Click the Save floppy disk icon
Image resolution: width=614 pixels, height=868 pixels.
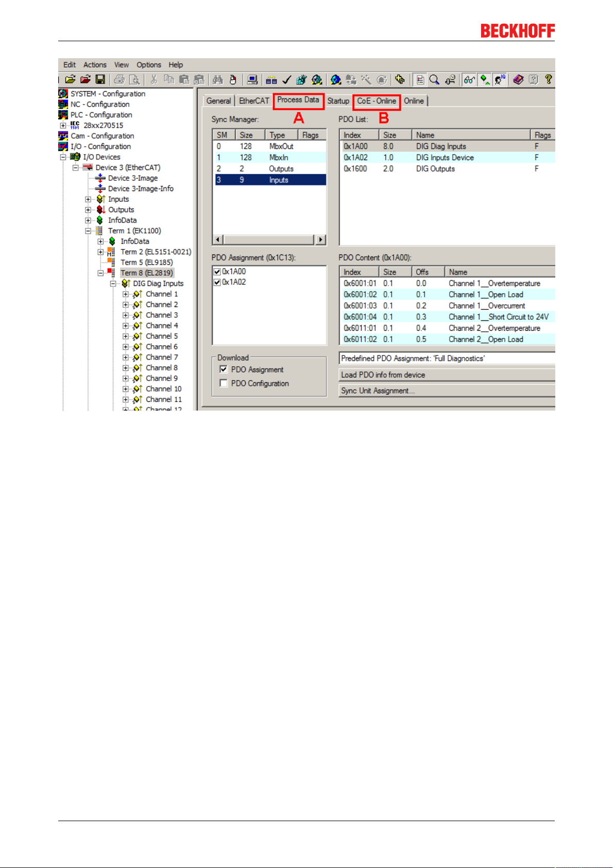click(x=100, y=79)
